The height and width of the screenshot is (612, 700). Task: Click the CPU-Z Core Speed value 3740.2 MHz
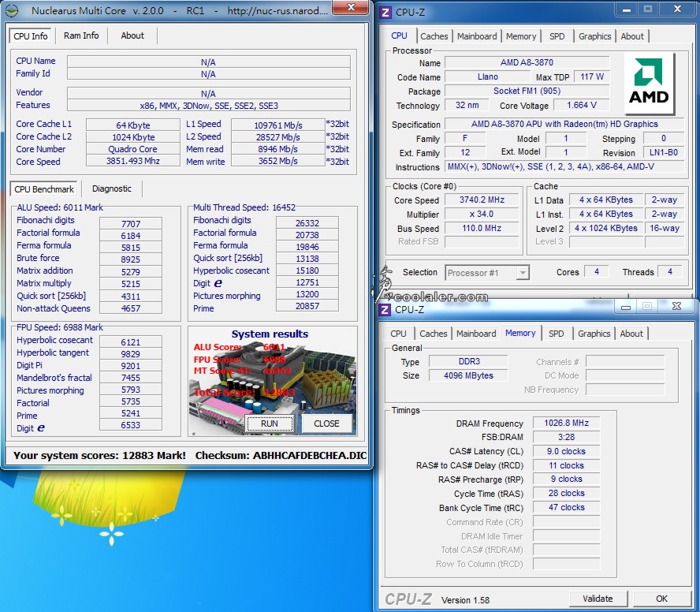[x=482, y=200]
